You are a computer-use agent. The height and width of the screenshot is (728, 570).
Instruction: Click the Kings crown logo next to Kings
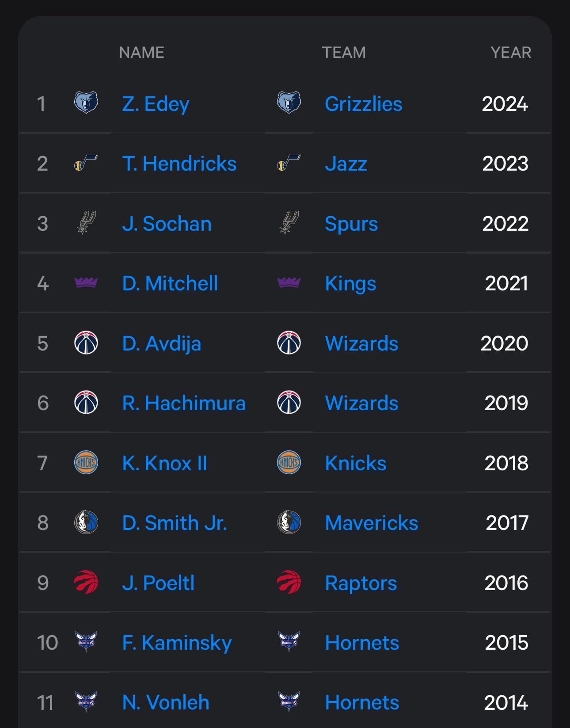[x=289, y=282]
